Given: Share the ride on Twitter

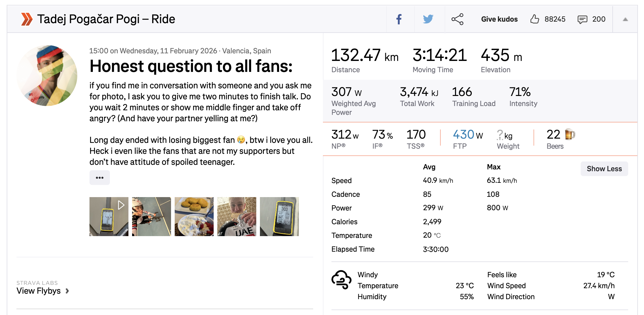Looking at the screenshot, I should coord(428,19).
